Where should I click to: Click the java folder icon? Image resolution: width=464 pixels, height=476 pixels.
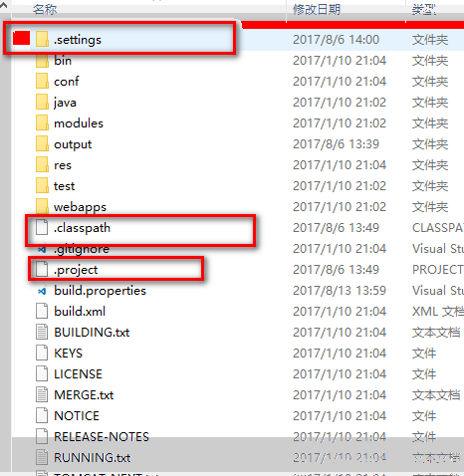[42, 102]
